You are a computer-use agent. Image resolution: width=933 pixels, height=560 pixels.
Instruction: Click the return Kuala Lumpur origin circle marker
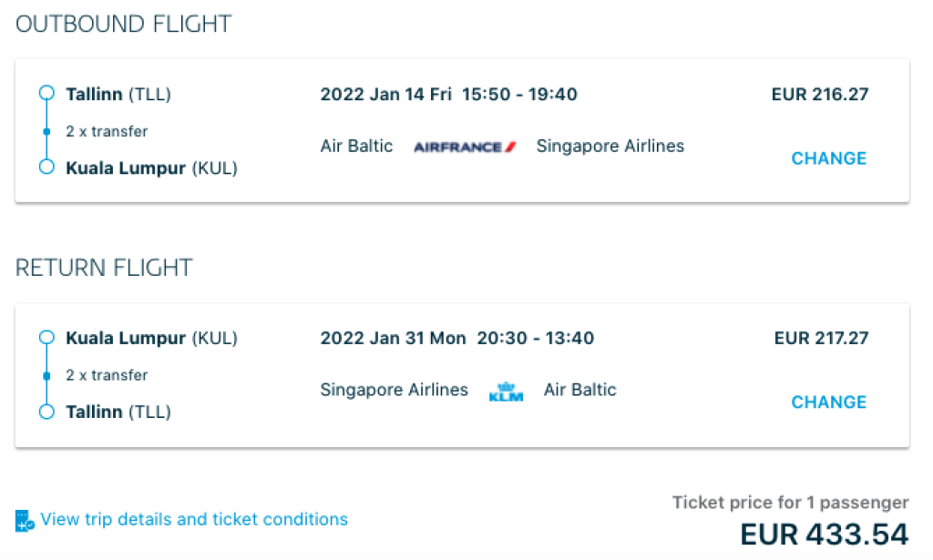coord(47,338)
